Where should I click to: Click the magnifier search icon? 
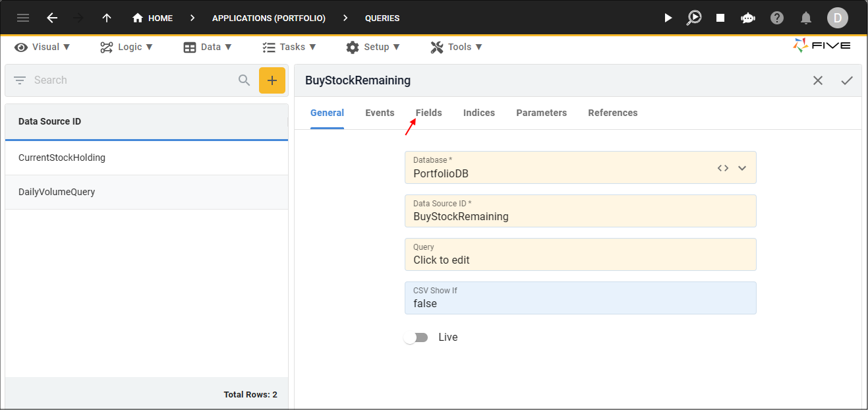(x=245, y=80)
